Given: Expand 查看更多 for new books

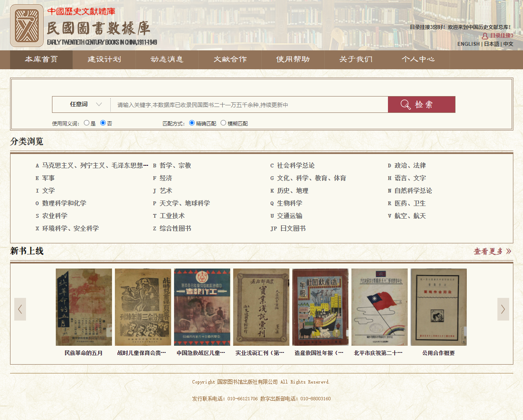Looking at the screenshot, I should 492,251.
